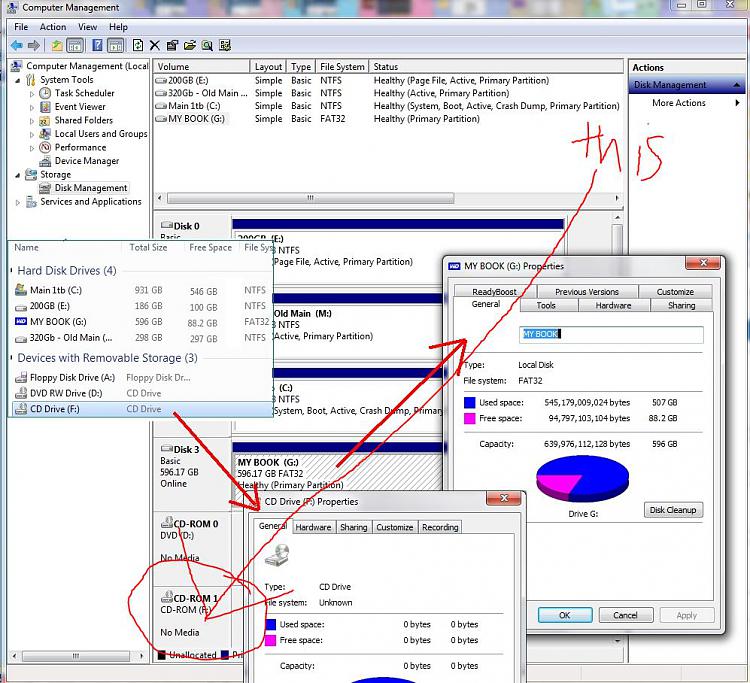This screenshot has width=750, height=683.
Task: Open the blue Help question-mark toolbar icon
Action: pyautogui.click(x=97, y=45)
